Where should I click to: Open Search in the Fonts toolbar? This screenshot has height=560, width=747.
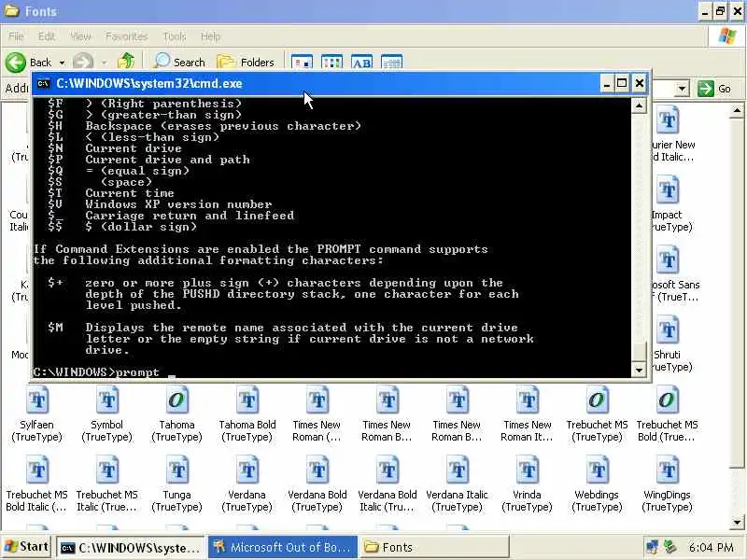click(178, 62)
